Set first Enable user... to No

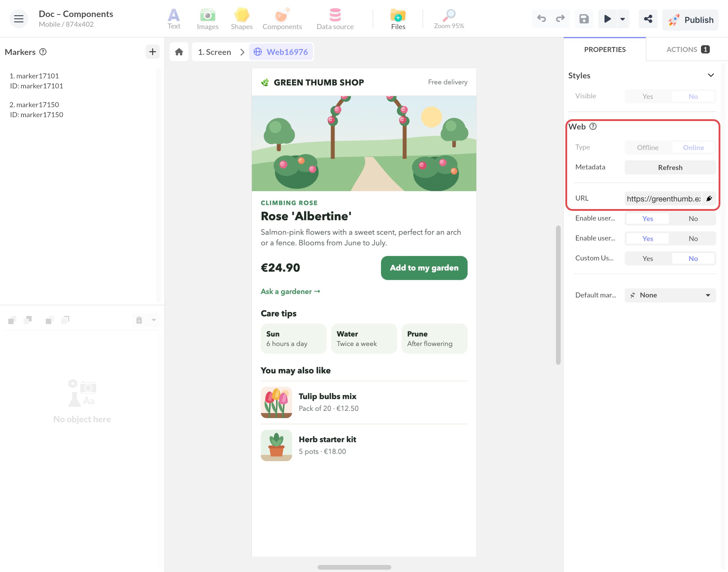[693, 219]
